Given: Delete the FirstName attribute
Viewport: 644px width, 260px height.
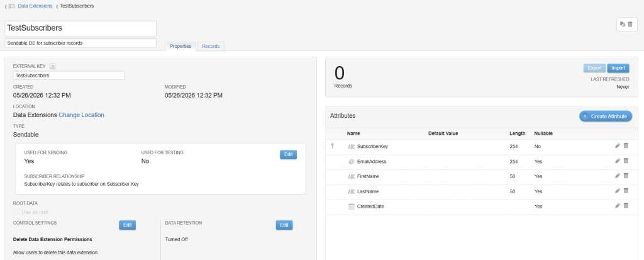Looking at the screenshot, I should pos(626,176).
